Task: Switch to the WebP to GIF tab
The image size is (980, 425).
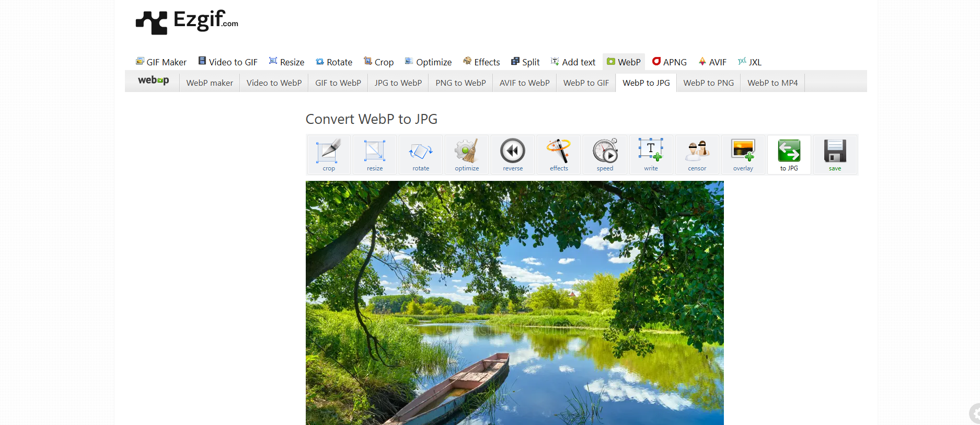Action: [x=586, y=83]
